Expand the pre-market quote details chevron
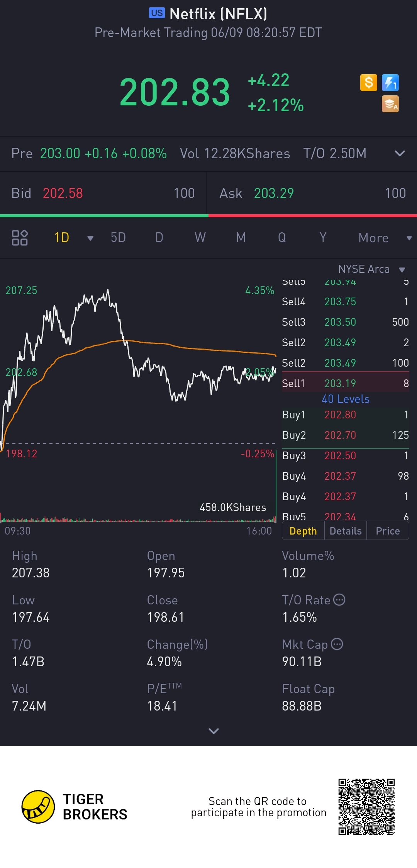Viewport: 417px width, 868px height. [x=400, y=154]
